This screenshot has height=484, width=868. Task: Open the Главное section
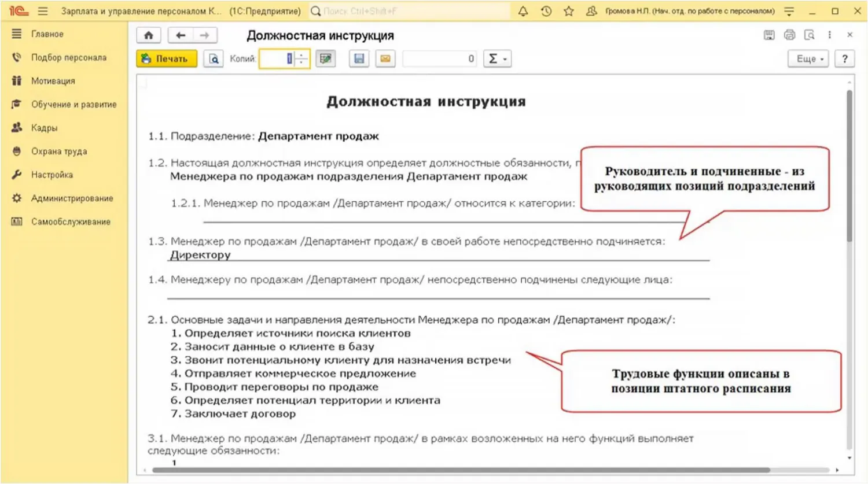click(47, 34)
